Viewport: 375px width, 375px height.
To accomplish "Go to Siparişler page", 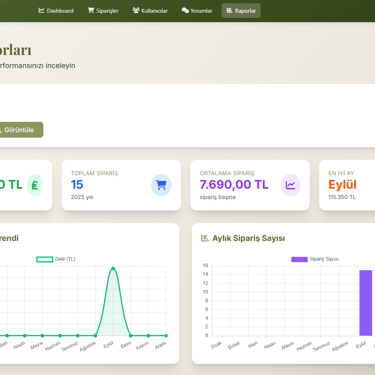I will click(x=103, y=11).
